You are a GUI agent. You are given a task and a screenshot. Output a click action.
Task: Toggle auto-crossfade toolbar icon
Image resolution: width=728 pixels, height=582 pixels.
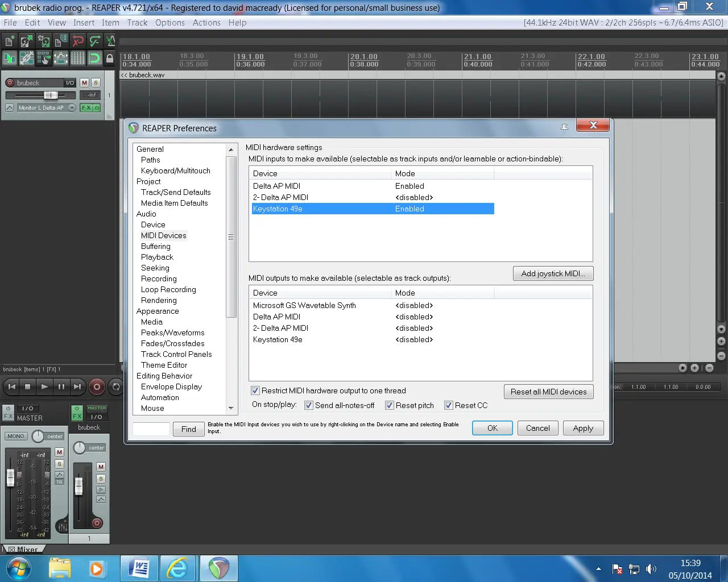tap(10, 57)
